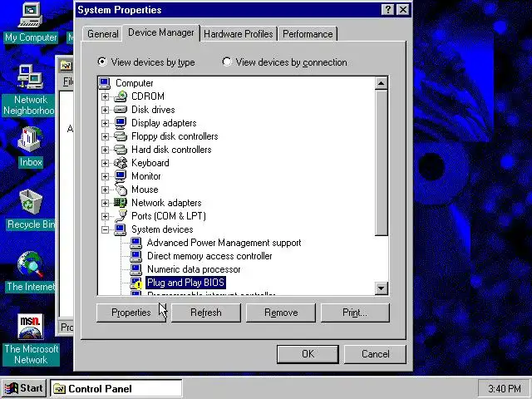Switch to the Performance tab

[308, 34]
